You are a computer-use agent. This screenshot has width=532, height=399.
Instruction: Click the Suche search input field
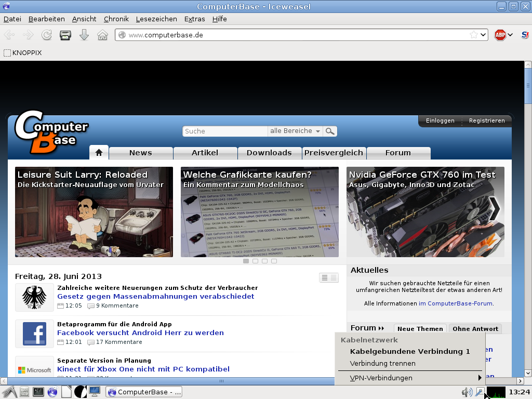225,131
